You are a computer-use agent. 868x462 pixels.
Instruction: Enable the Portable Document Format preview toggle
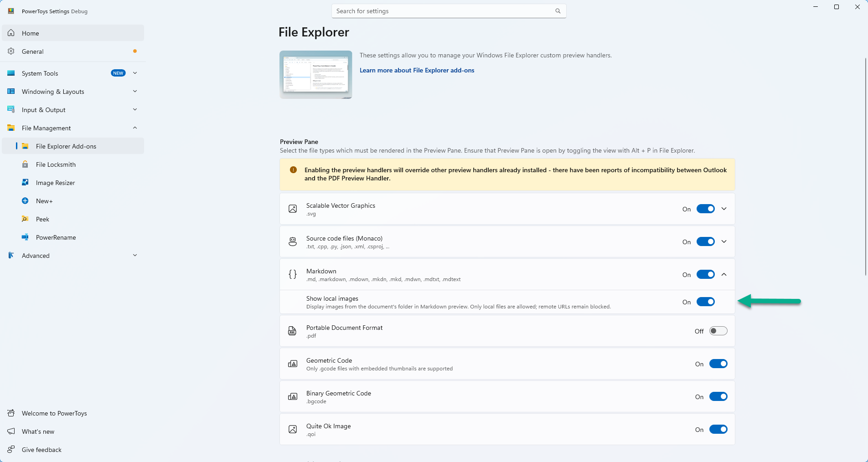coord(718,331)
